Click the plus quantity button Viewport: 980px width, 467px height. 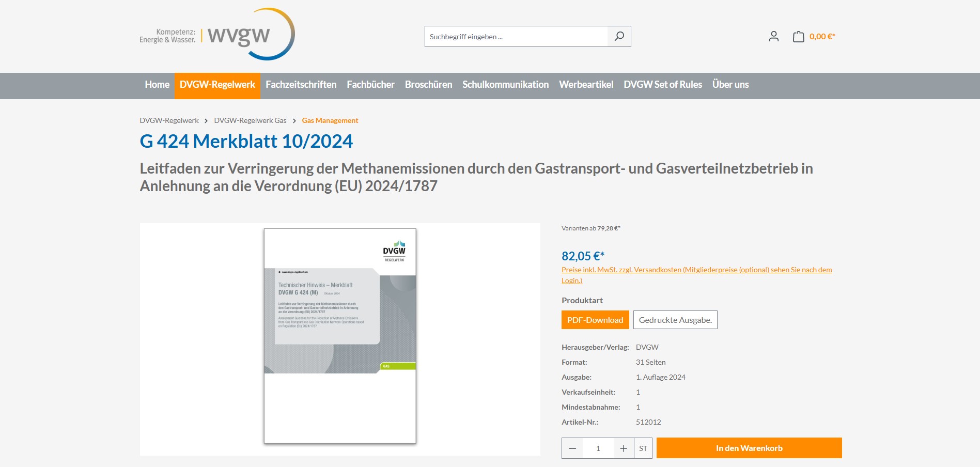pos(624,448)
